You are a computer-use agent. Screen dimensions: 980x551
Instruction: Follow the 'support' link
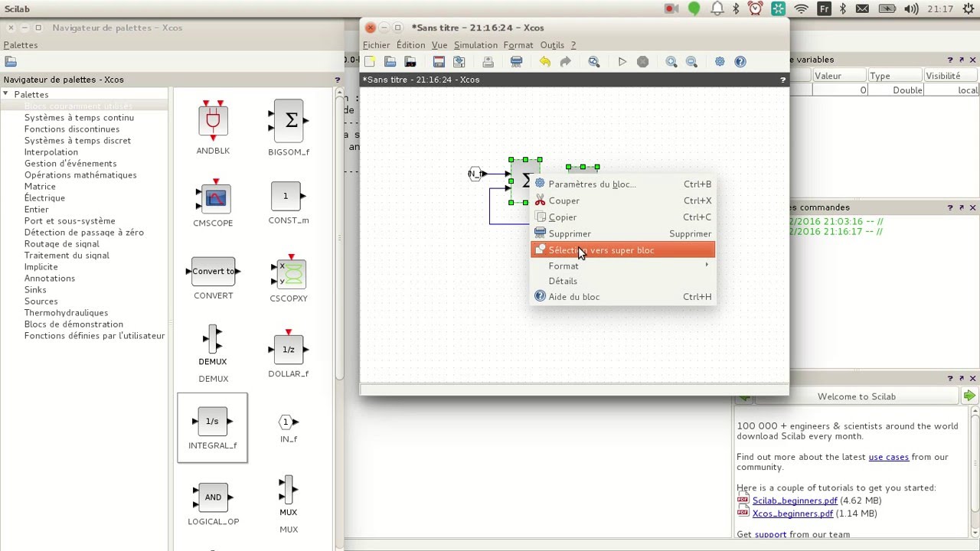coord(770,534)
